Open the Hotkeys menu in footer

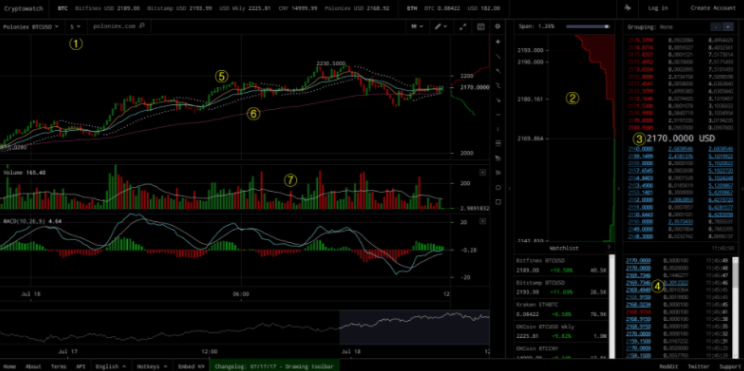point(152,366)
